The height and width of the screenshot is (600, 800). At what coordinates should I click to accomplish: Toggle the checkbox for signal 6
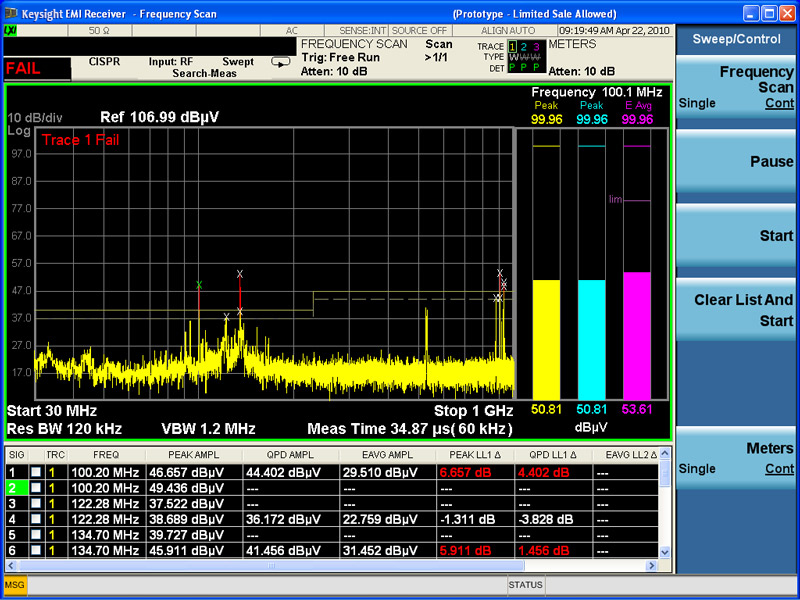click(x=36, y=551)
